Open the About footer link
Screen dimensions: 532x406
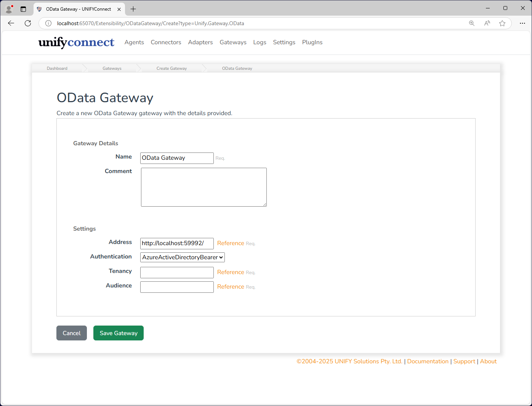pyautogui.click(x=488, y=361)
